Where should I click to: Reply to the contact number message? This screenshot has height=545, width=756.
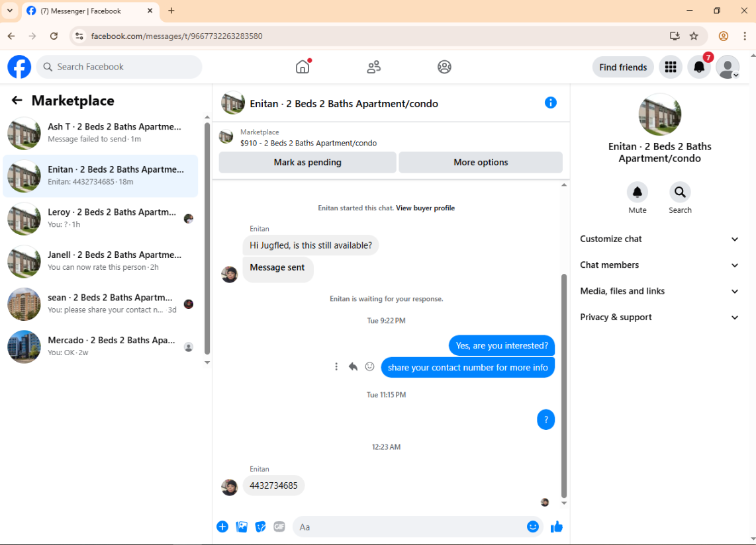tap(353, 366)
